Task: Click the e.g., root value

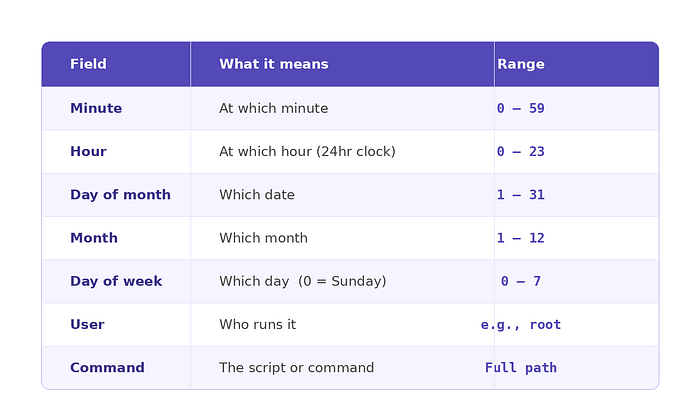Action: pyautogui.click(x=521, y=325)
